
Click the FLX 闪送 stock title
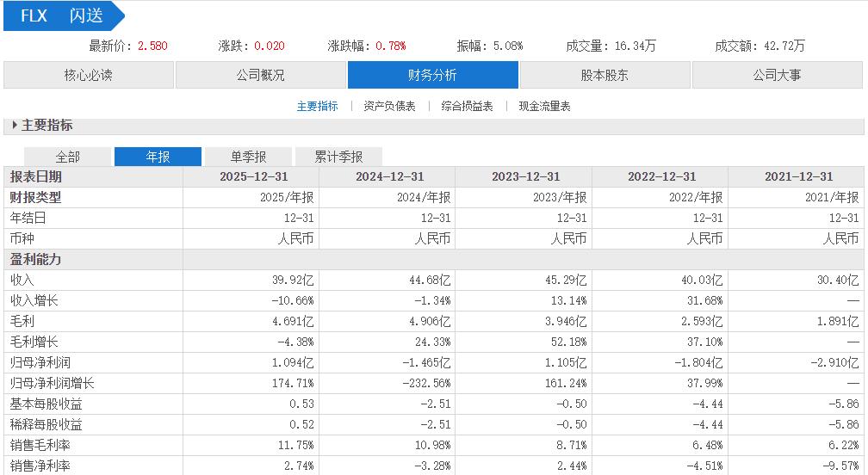click(62, 16)
